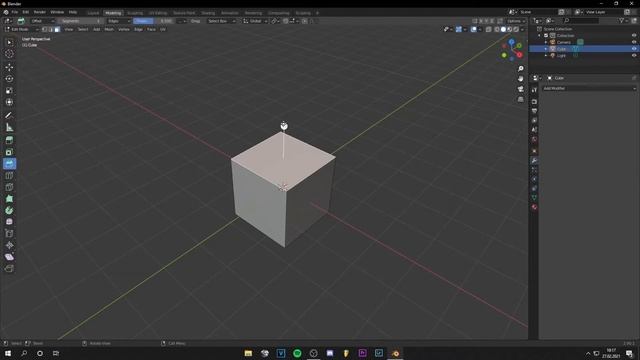Select the Shear tool
This screenshot has height=360, width=640.
9,257
